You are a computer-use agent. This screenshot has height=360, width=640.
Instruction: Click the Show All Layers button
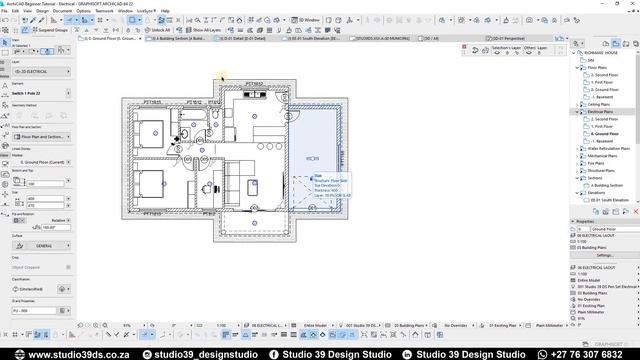[x=203, y=30]
